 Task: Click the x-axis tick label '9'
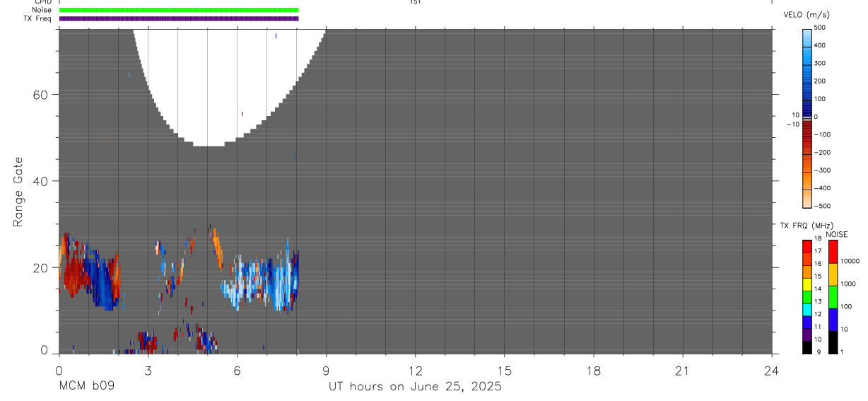326,370
